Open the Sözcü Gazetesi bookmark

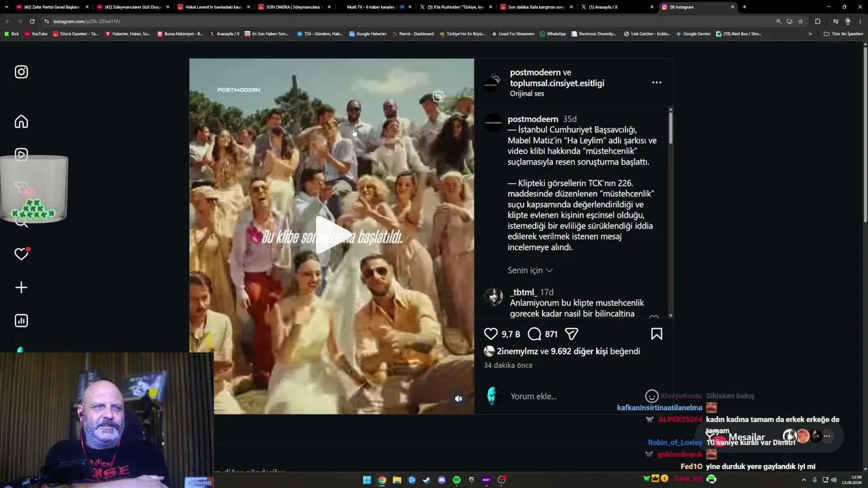[x=75, y=34]
